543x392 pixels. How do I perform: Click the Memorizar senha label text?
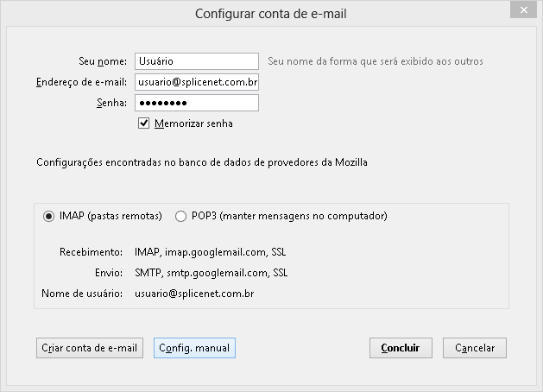[x=193, y=123]
